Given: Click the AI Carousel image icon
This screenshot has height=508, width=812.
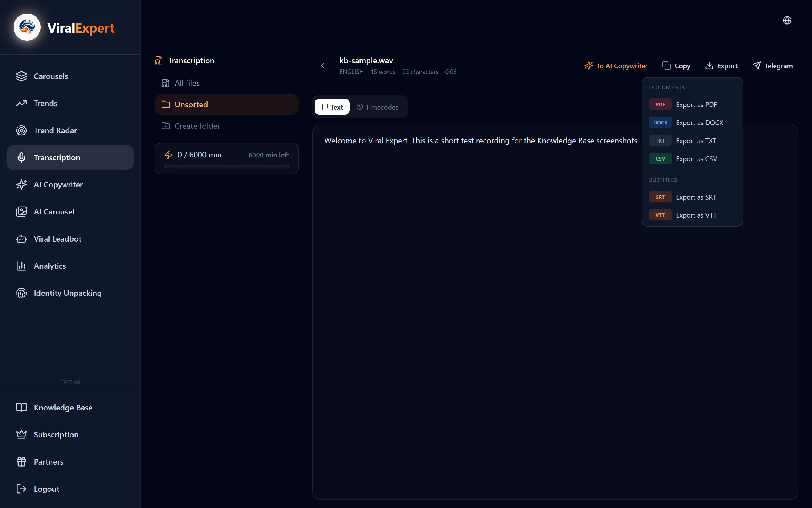Looking at the screenshot, I should 21,212.
